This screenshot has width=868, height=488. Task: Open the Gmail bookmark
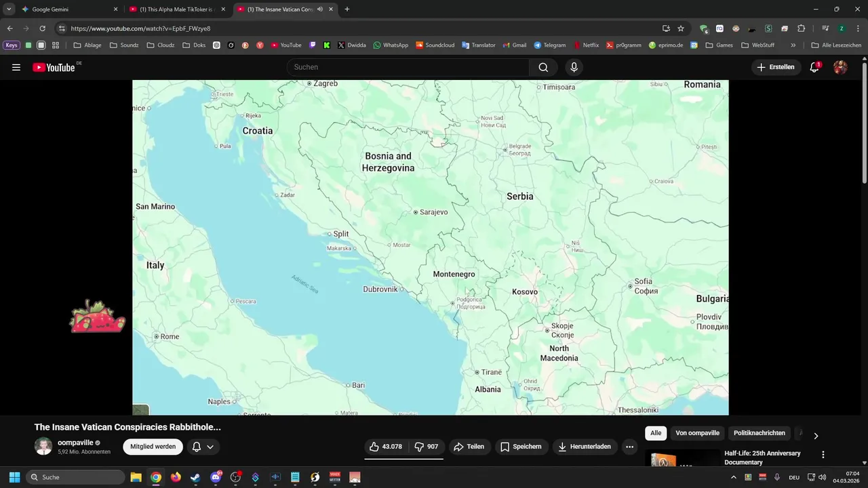click(514, 45)
